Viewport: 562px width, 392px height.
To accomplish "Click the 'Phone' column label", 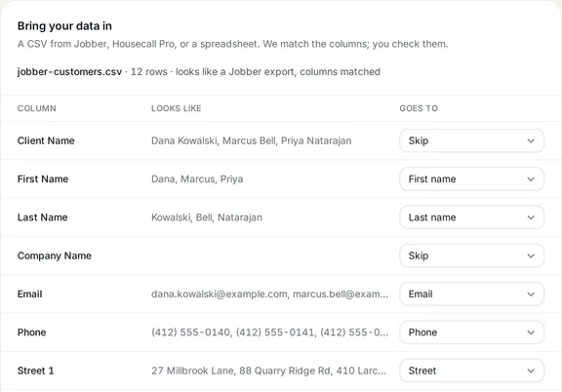I will click(x=31, y=333).
